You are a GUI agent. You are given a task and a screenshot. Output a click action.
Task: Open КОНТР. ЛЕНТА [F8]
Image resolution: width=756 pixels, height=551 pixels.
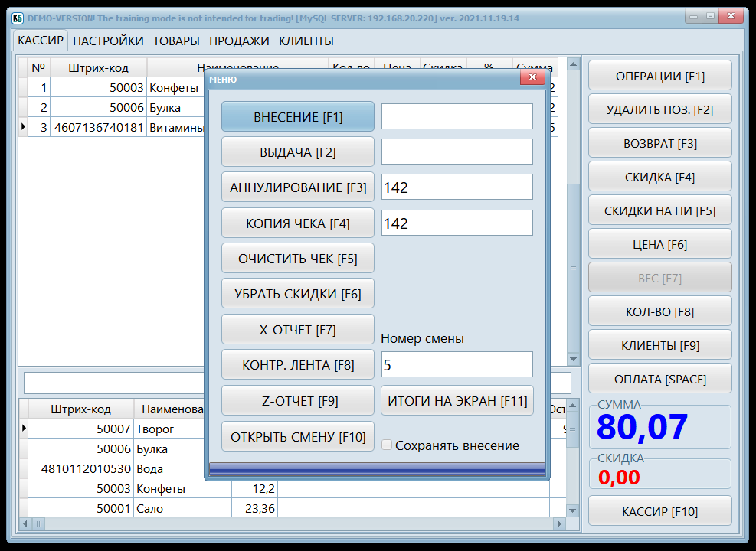click(297, 365)
